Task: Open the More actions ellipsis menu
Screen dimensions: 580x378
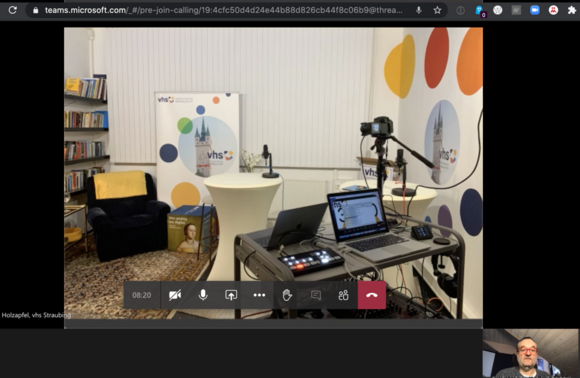Action: click(259, 295)
